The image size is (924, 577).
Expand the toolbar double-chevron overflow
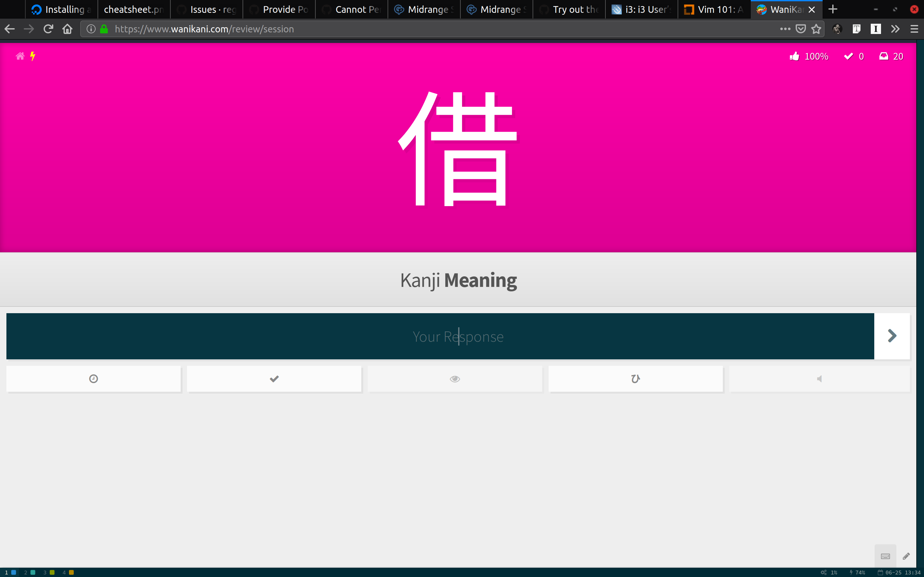pyautogui.click(x=895, y=29)
